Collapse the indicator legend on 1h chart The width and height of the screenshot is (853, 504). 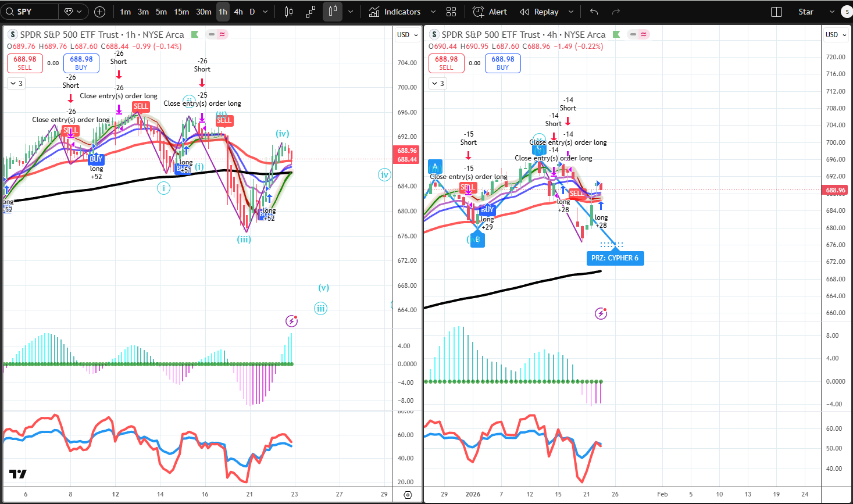pyautogui.click(x=16, y=83)
